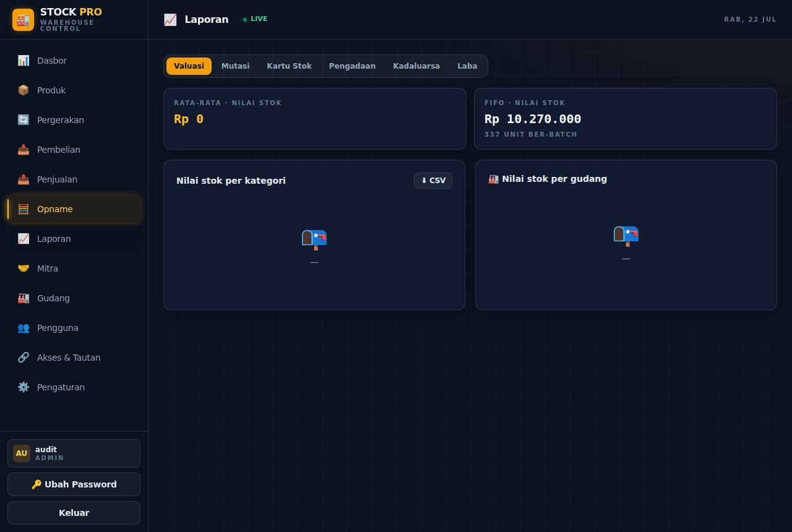Click the Pengguna people icon
Viewport: 792px width, 532px height.
click(x=24, y=328)
